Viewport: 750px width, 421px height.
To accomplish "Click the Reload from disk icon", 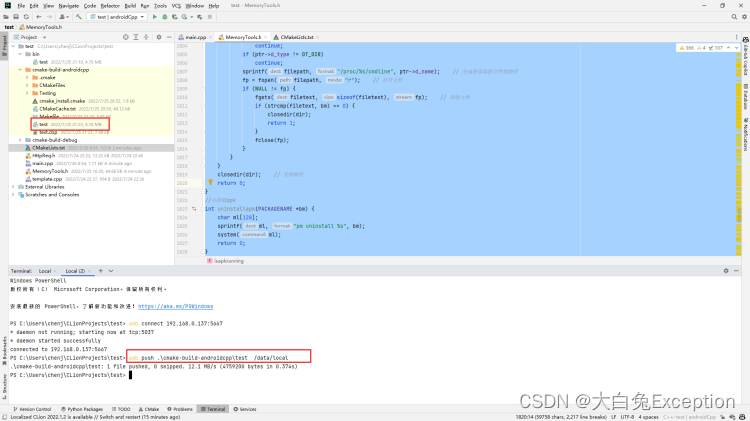I will point(26,17).
